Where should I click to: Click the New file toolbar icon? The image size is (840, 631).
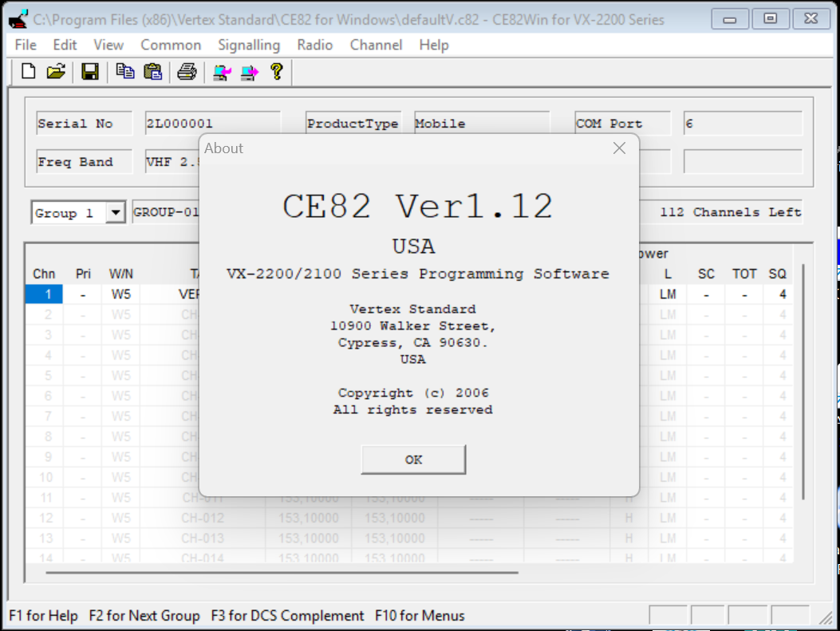[29, 72]
